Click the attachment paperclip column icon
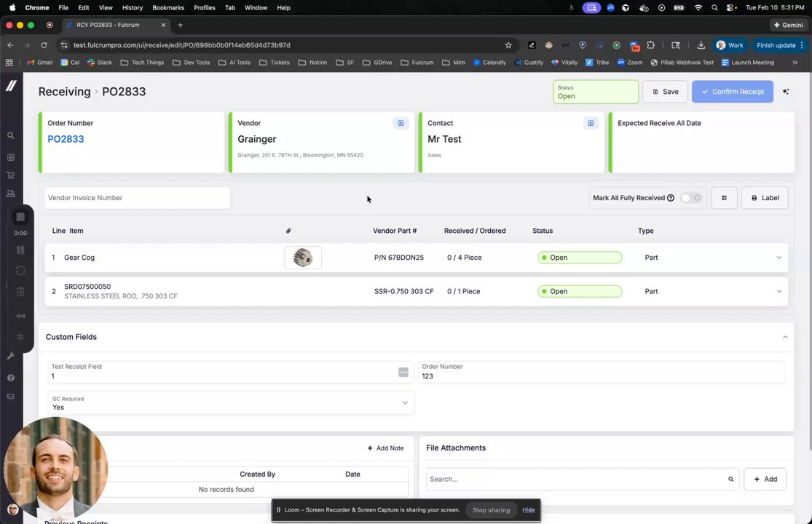This screenshot has height=524, width=812. click(x=288, y=231)
